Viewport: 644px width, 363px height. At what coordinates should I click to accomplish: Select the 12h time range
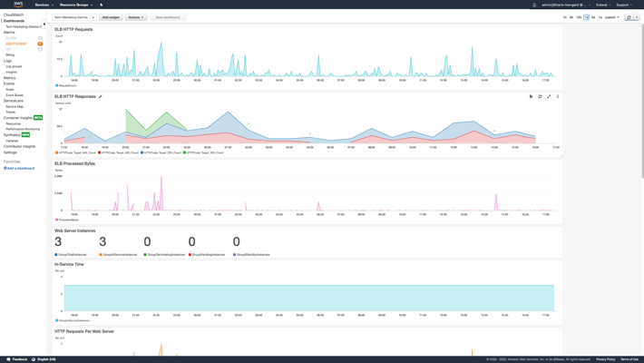[x=579, y=17]
